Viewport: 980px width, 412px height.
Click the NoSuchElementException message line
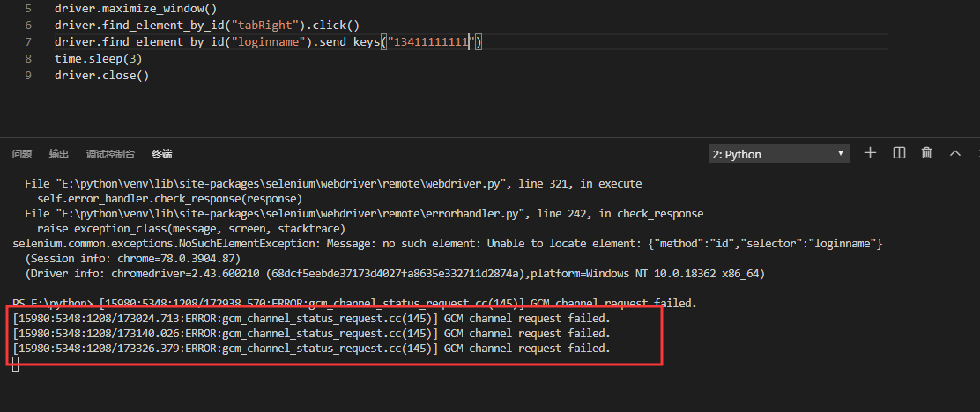tap(447, 244)
